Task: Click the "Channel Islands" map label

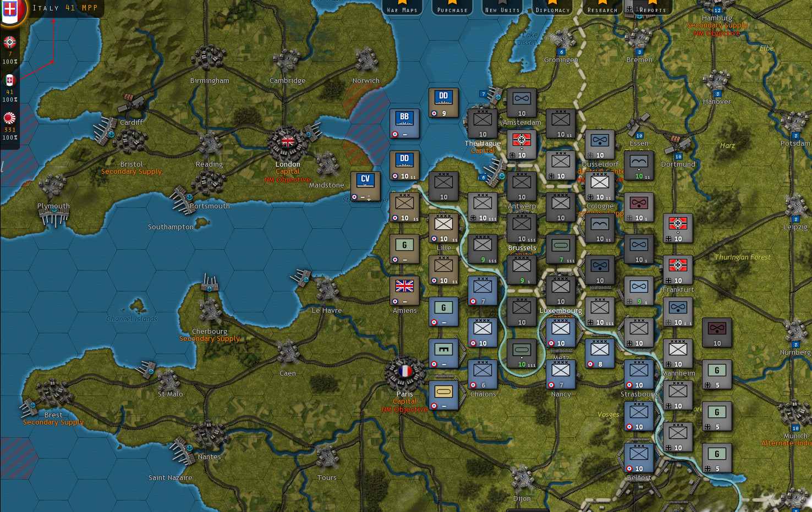Action: [131, 318]
